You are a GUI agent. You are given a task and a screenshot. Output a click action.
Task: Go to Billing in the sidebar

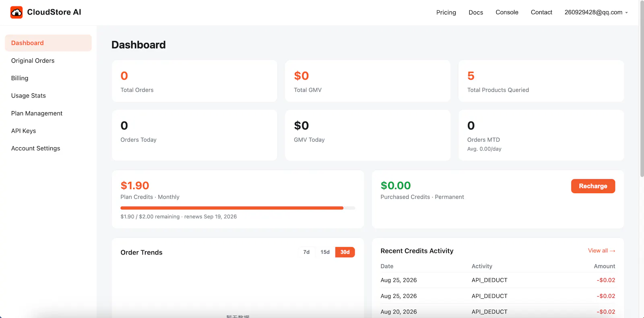(x=48, y=78)
